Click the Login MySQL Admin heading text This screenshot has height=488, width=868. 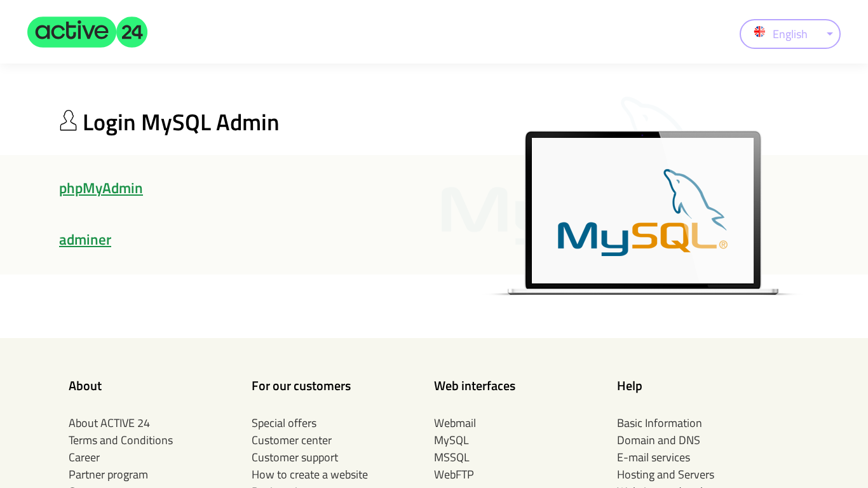point(181,122)
